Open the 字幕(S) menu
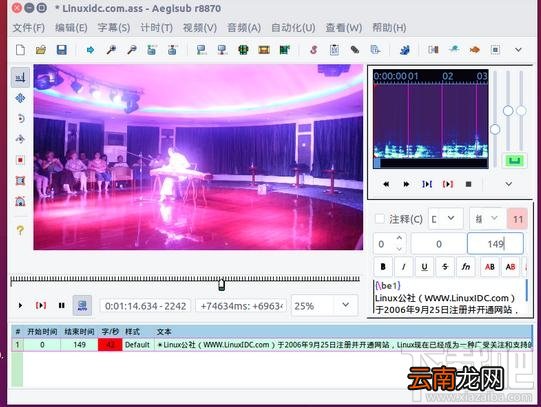The width and height of the screenshot is (541, 407). [x=114, y=28]
